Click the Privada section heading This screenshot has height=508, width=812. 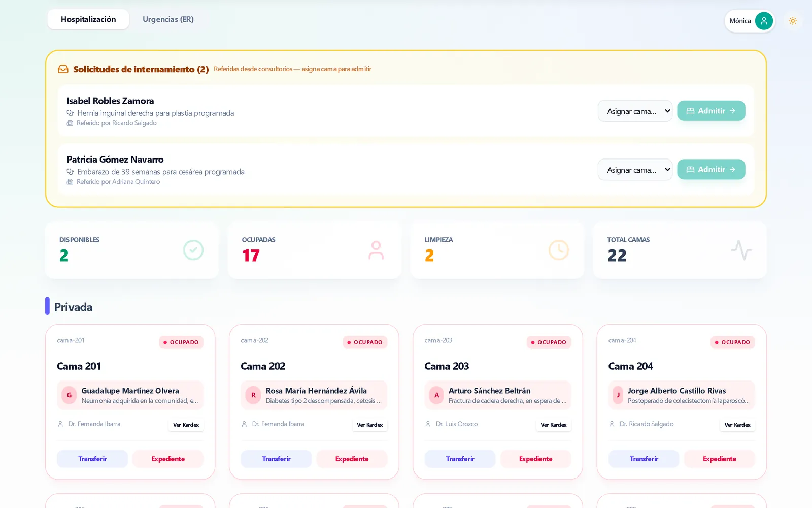coord(73,307)
